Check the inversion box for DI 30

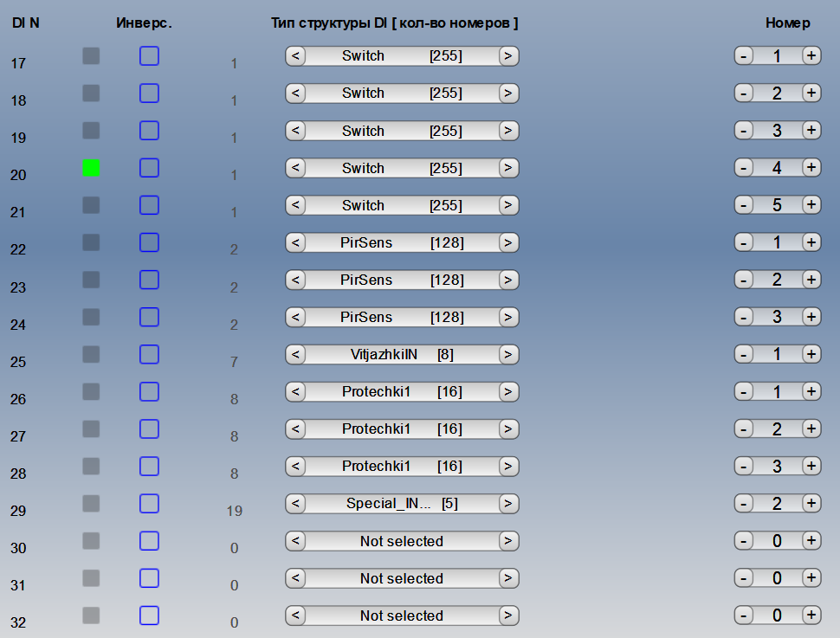[x=149, y=541]
